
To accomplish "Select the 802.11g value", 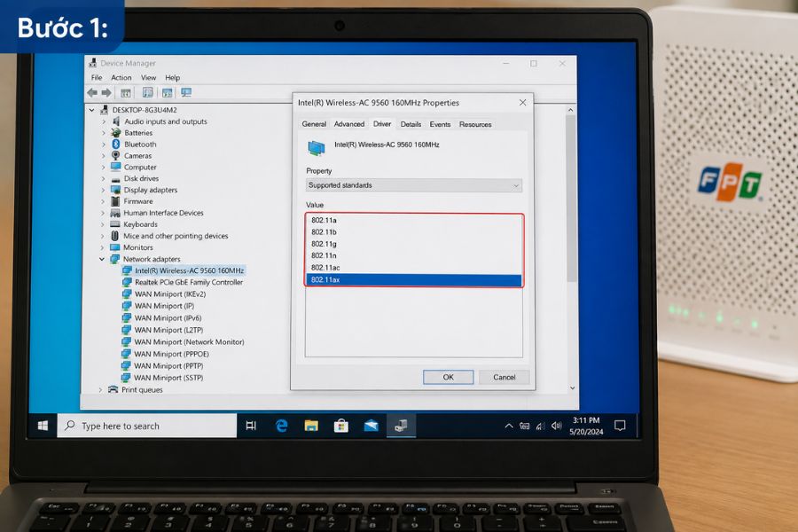I will coord(414,244).
